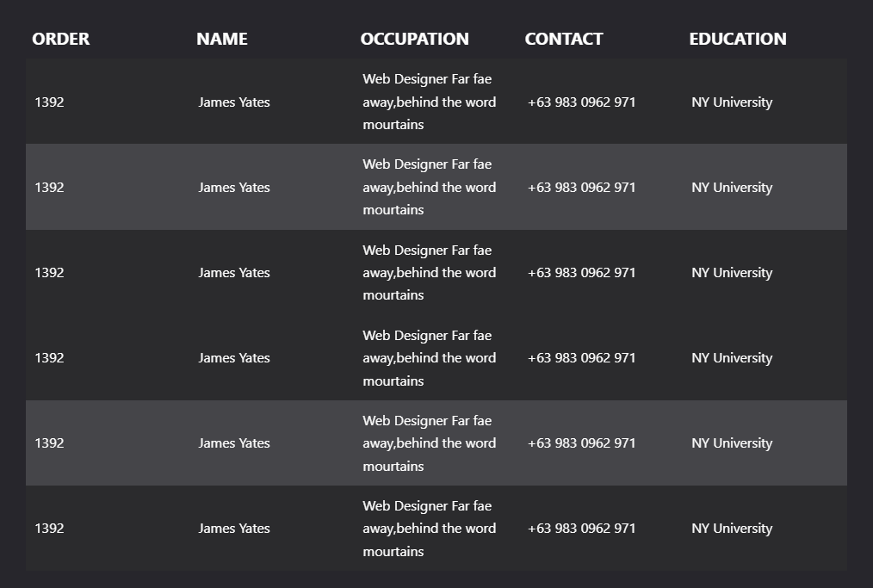Select James Yates in the first row

pyautogui.click(x=233, y=102)
